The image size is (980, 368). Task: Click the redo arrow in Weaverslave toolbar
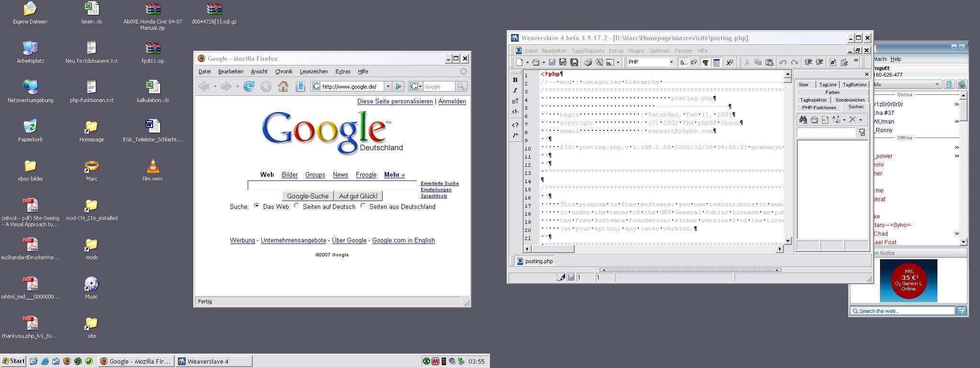794,62
